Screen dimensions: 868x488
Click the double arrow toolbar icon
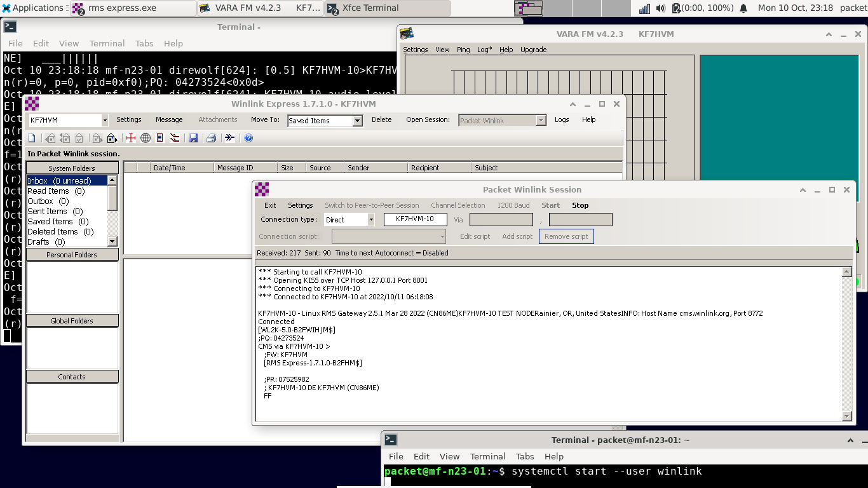pos(230,138)
